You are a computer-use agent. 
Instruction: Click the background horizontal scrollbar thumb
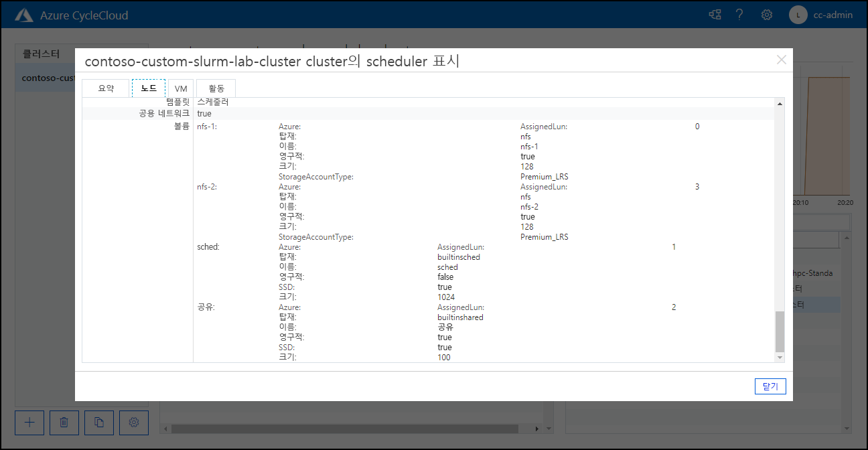[345, 429]
